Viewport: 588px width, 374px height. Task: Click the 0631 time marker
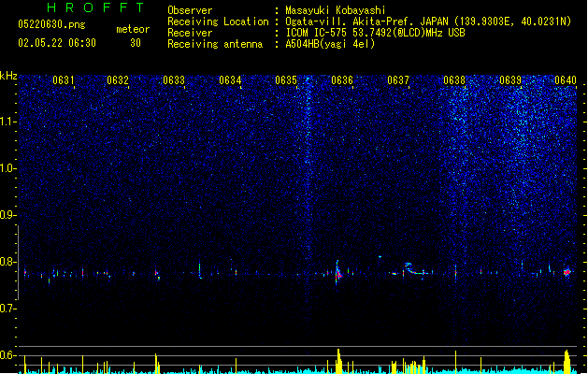(x=63, y=80)
